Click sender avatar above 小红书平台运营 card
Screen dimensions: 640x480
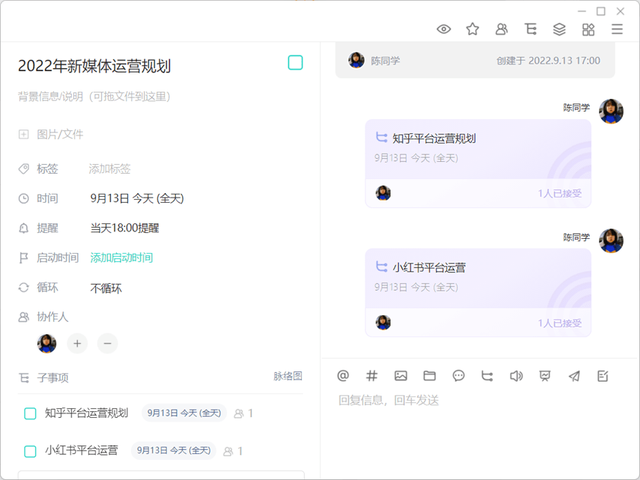click(611, 241)
